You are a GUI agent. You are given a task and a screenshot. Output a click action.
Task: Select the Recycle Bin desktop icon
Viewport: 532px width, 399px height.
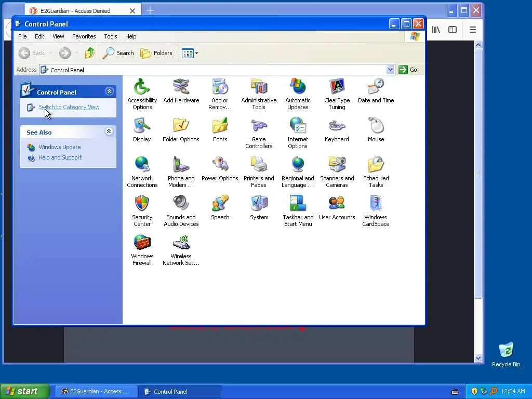pyautogui.click(x=506, y=354)
